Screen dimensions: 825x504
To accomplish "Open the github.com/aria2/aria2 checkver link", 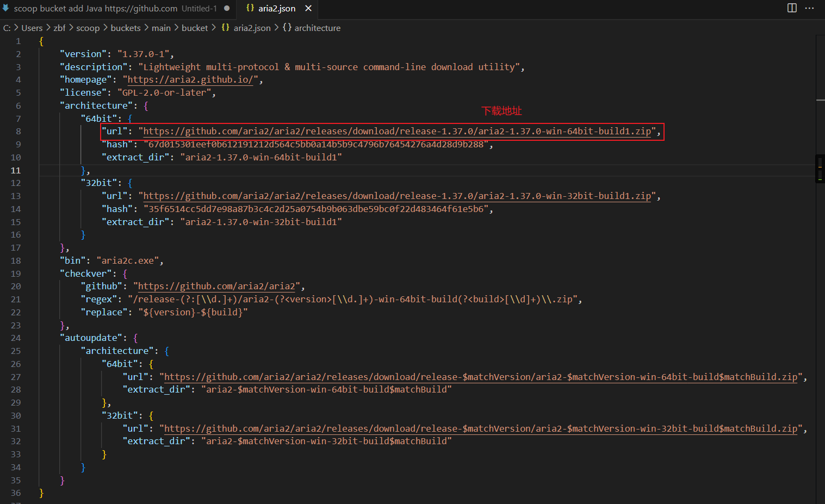I will tap(216, 286).
